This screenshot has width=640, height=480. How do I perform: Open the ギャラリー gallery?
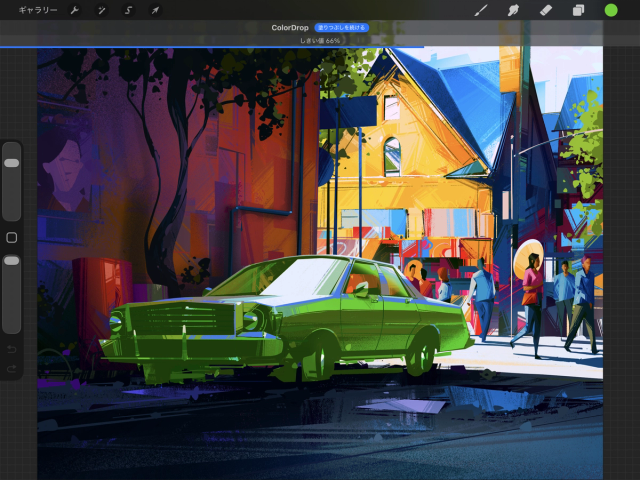[38, 10]
